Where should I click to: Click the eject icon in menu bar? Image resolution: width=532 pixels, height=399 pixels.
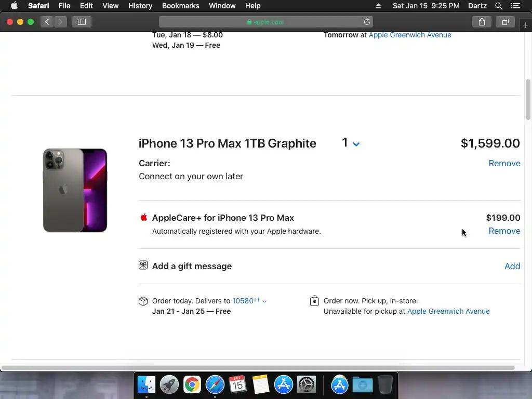pos(378,6)
